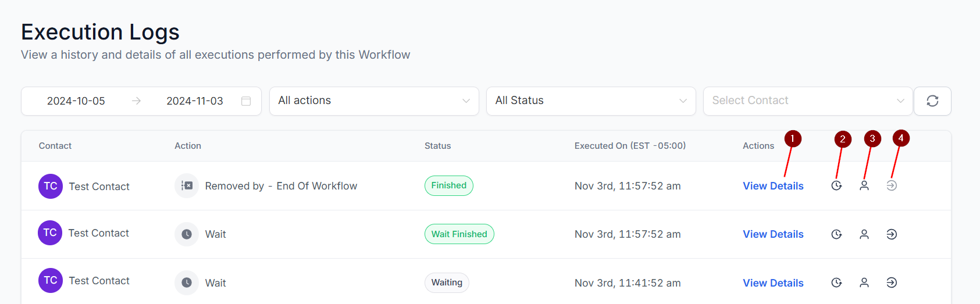Open the Select Contact dropdown
980x304 pixels.
pyautogui.click(x=808, y=101)
